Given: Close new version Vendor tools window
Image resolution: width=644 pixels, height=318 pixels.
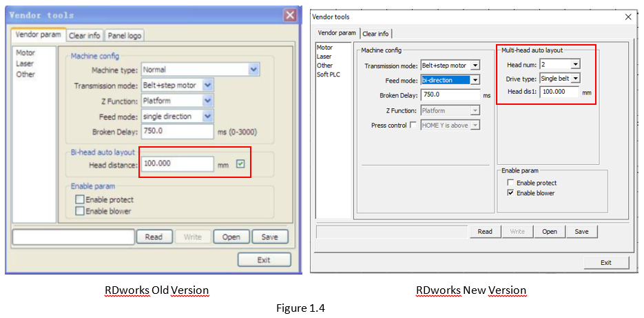Looking at the screenshot, I should click(x=628, y=17).
